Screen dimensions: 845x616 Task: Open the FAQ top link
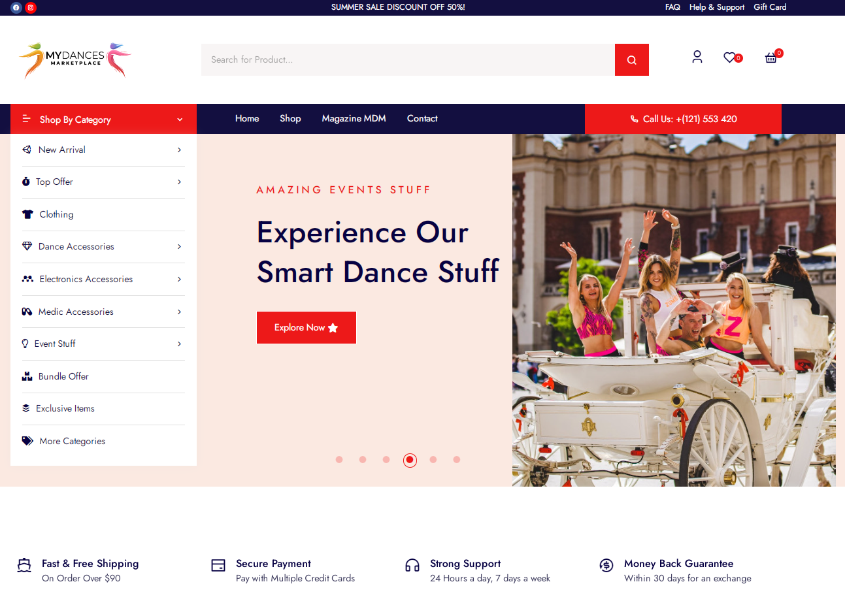click(672, 7)
